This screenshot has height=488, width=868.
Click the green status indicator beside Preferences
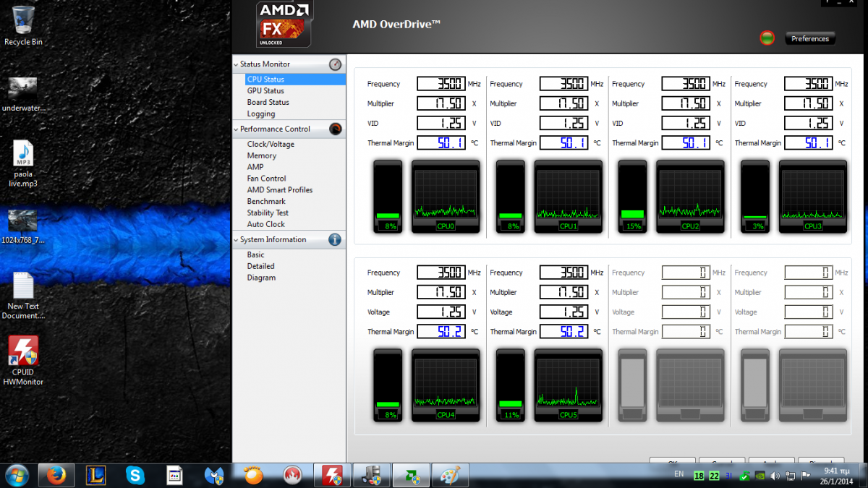click(767, 38)
